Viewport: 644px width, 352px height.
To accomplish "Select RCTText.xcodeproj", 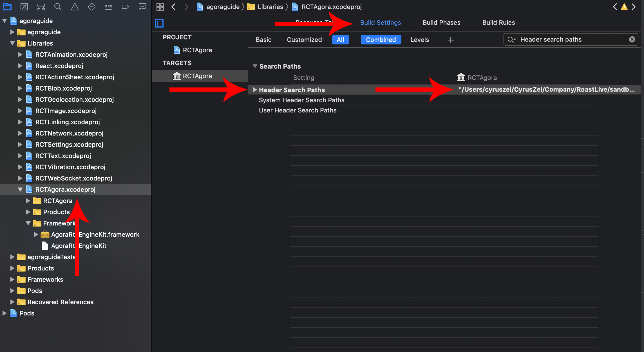I will pos(63,156).
